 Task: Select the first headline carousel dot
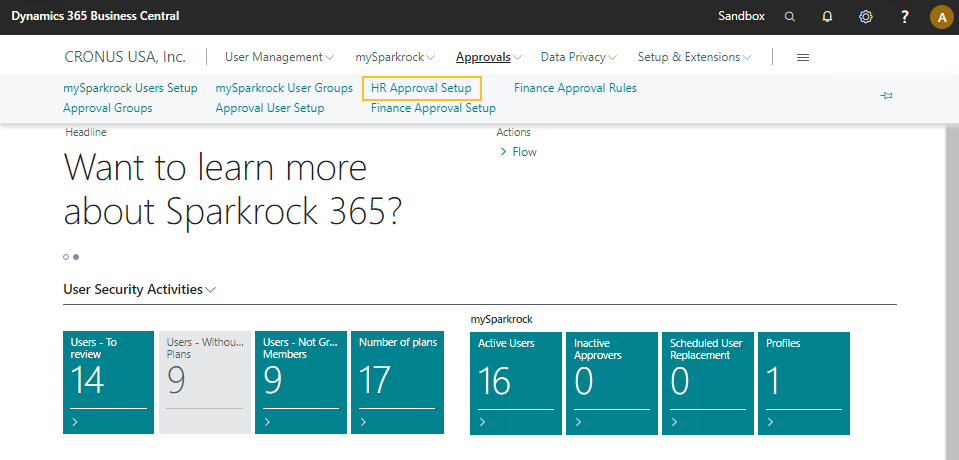(66, 257)
